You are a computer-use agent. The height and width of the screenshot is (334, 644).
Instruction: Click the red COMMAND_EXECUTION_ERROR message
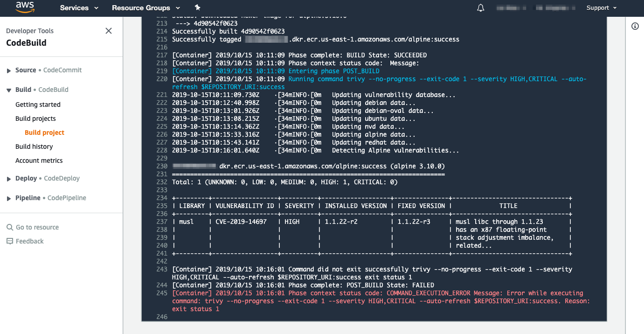tap(381, 301)
